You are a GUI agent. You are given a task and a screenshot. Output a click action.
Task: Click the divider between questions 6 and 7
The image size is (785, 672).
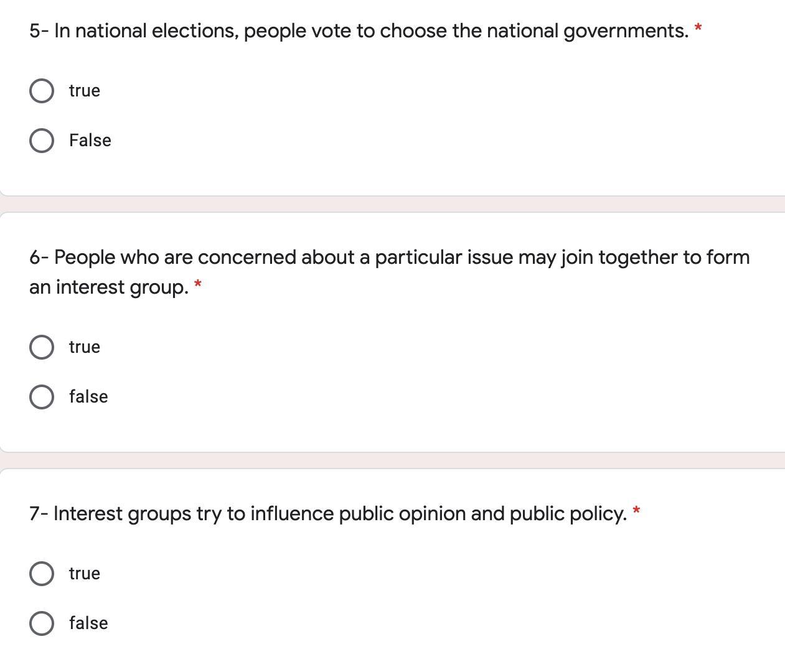[392, 460]
